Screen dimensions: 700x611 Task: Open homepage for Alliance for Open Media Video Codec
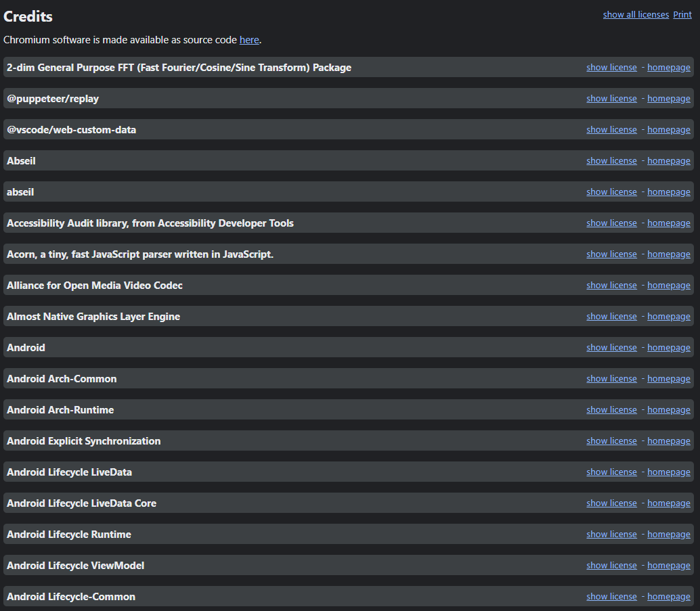coord(669,286)
